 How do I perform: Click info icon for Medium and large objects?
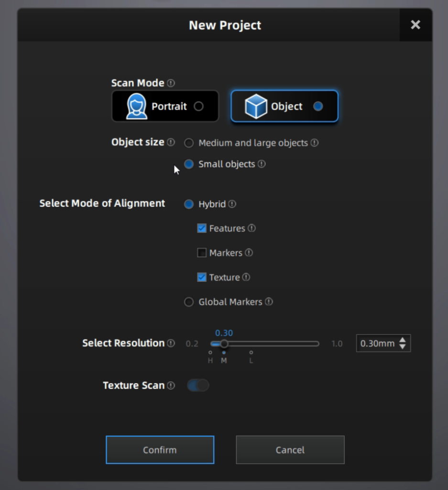coord(315,143)
